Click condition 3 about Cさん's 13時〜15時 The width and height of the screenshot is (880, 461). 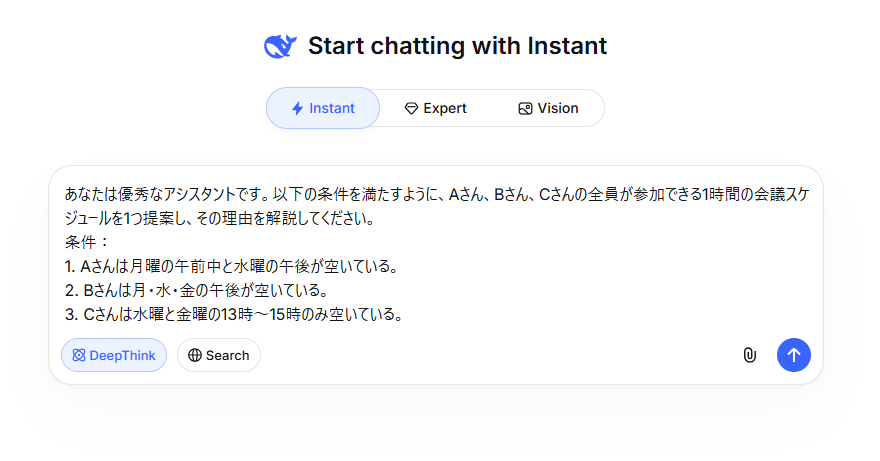click(x=234, y=314)
